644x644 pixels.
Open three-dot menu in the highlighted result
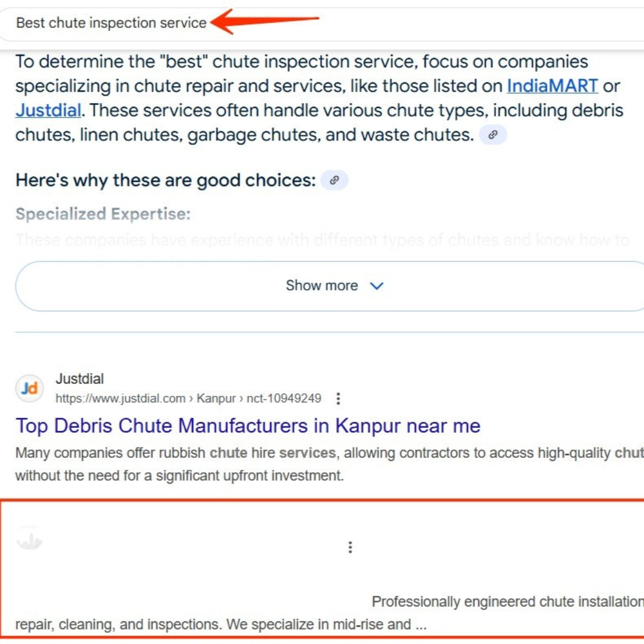pyautogui.click(x=350, y=547)
